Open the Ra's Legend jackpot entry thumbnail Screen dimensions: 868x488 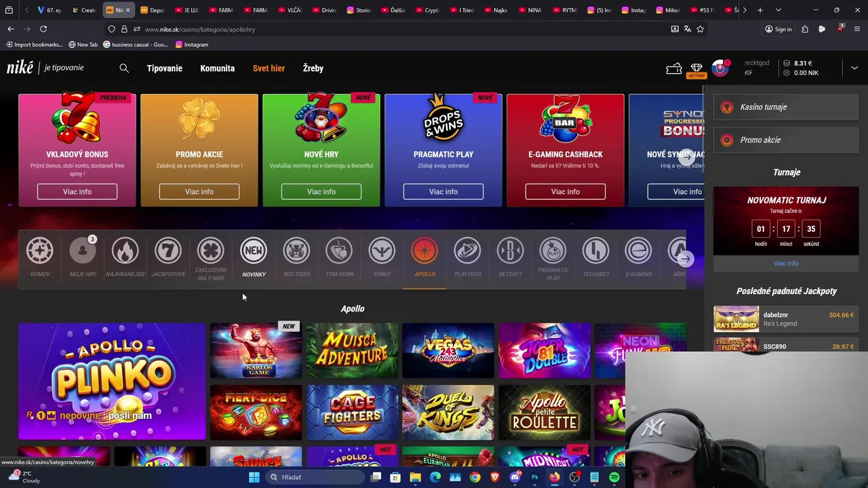pyautogui.click(x=736, y=319)
